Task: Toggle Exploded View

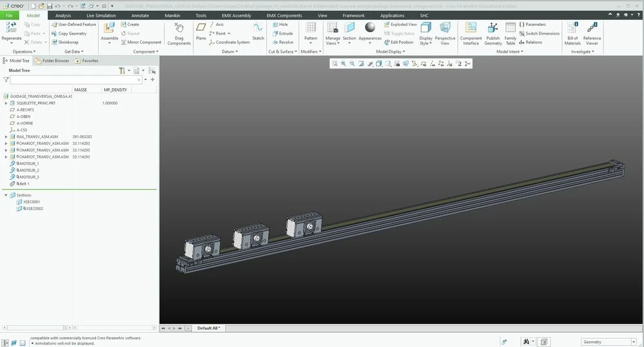Action: [x=400, y=24]
